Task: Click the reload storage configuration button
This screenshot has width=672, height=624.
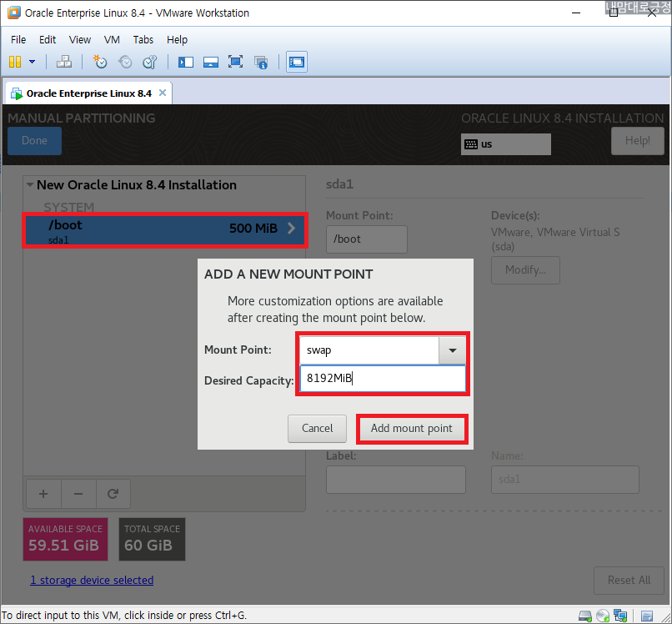Action: click(x=113, y=494)
